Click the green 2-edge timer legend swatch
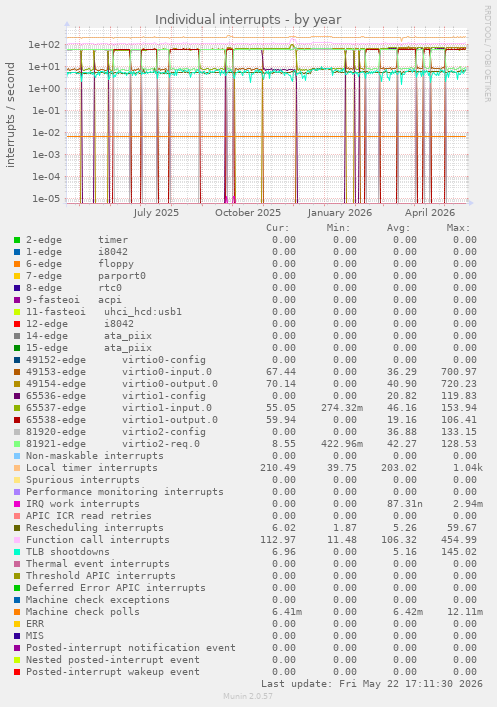 17,240
